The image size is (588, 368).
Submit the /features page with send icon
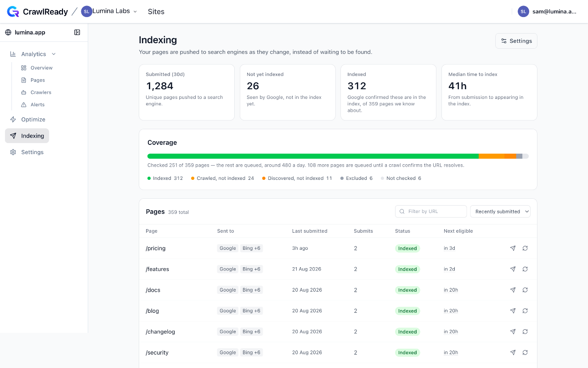[x=513, y=269]
